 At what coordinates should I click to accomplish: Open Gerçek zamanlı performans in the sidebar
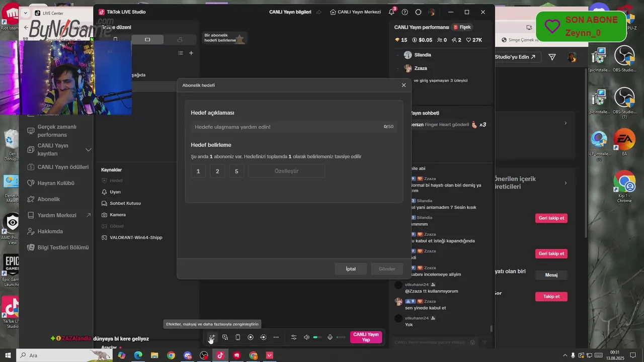click(x=57, y=131)
